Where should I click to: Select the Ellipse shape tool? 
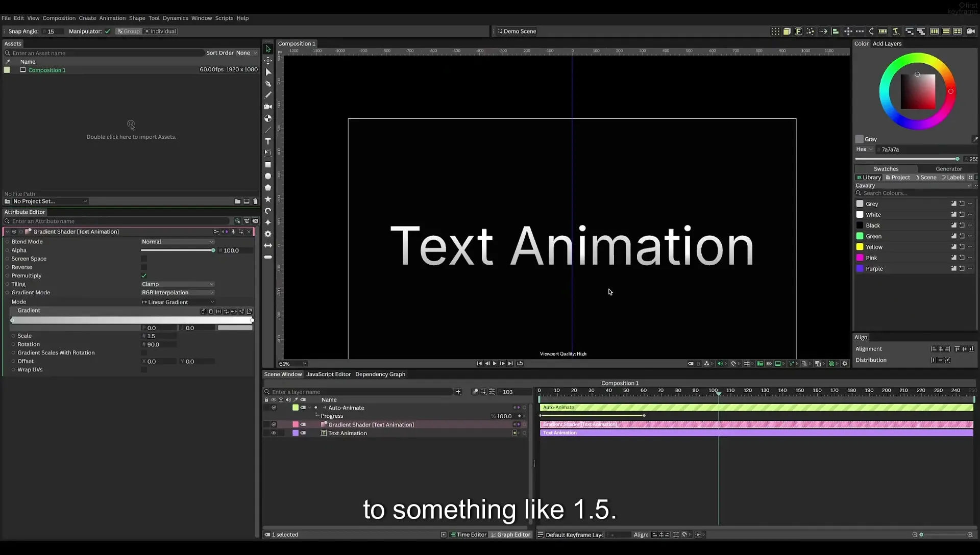pos(268,176)
